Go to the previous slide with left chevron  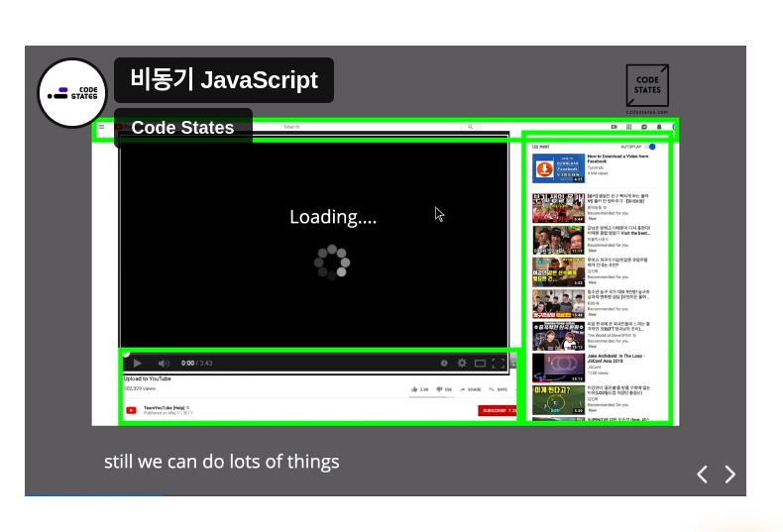[702, 475]
